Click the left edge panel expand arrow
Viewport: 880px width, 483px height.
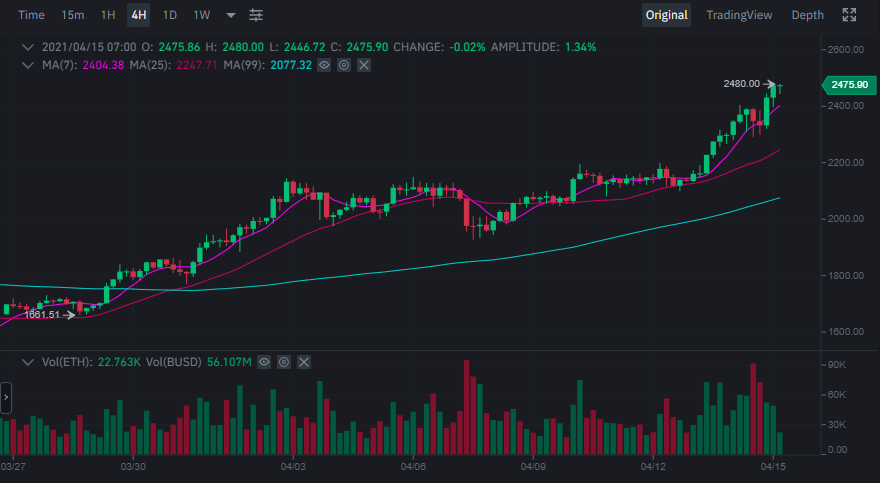pos(5,397)
